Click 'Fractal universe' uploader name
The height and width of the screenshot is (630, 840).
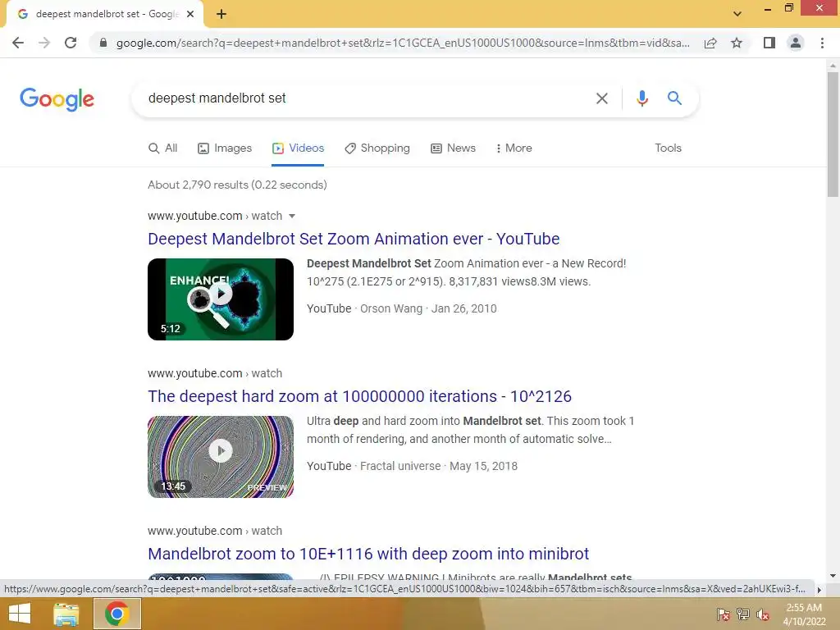400,466
